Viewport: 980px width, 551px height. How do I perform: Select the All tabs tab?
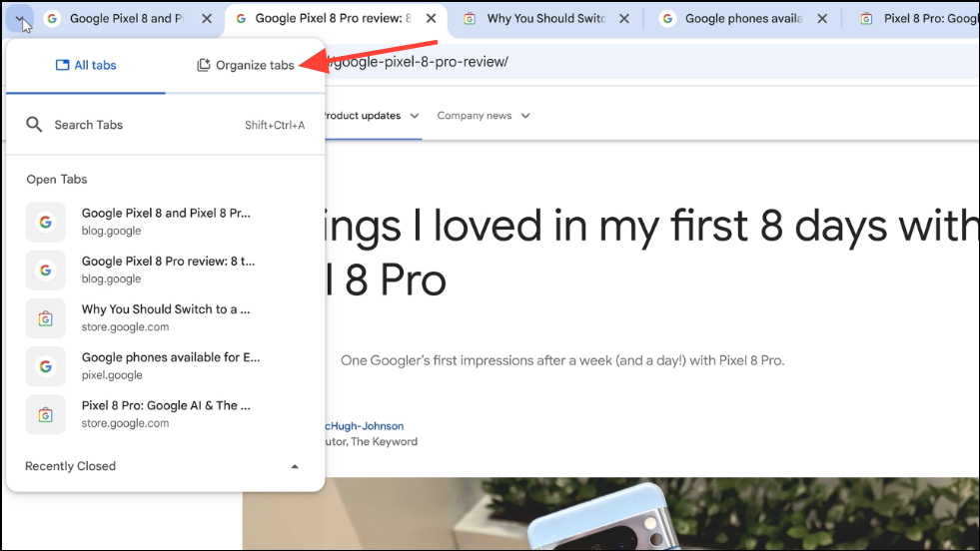[86, 66]
